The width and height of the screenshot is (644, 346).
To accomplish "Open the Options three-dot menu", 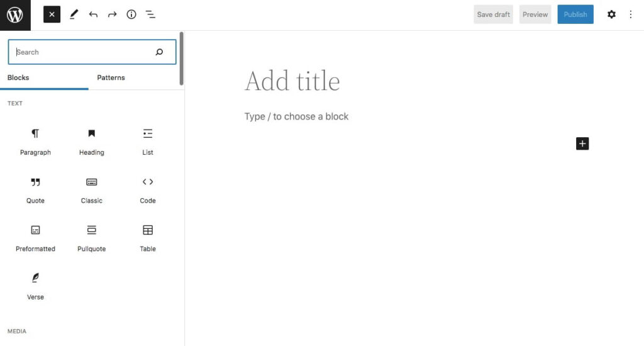I will (631, 14).
